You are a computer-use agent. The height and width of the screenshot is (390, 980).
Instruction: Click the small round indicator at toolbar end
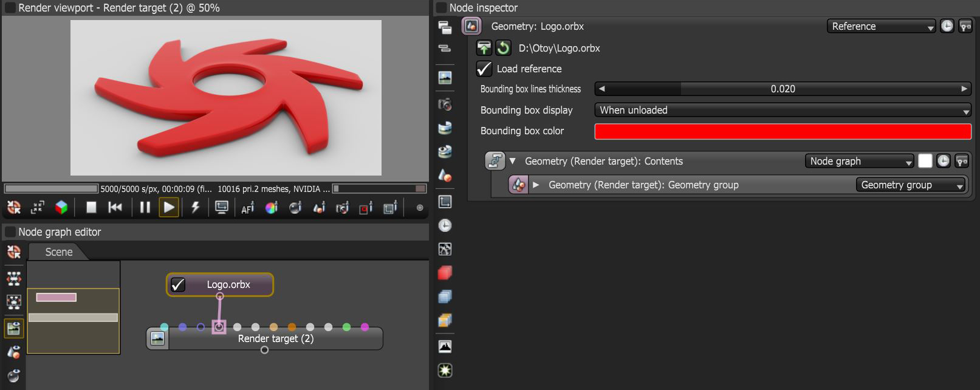pos(419,208)
